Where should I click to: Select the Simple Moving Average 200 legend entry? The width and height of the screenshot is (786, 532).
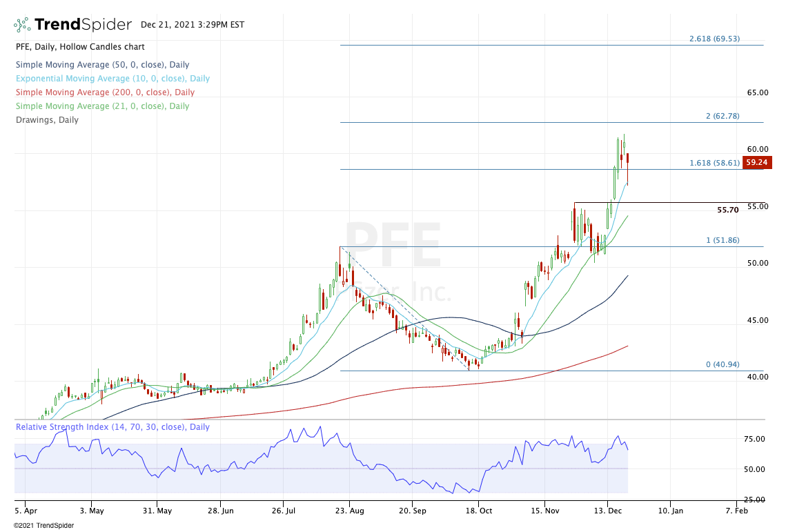point(105,92)
